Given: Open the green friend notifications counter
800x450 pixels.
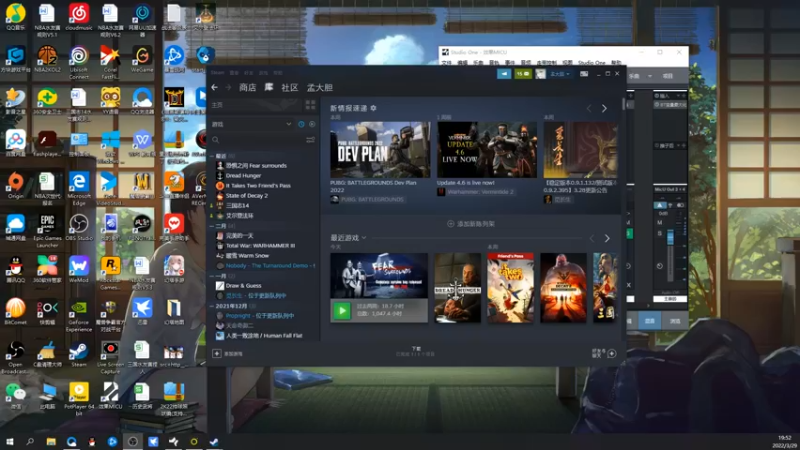Looking at the screenshot, I should [x=522, y=74].
